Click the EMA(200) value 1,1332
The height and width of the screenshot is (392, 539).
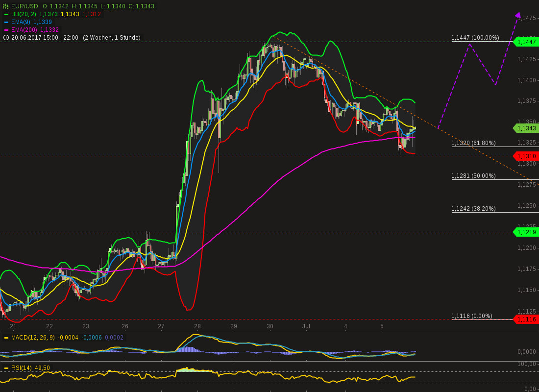[49, 30]
